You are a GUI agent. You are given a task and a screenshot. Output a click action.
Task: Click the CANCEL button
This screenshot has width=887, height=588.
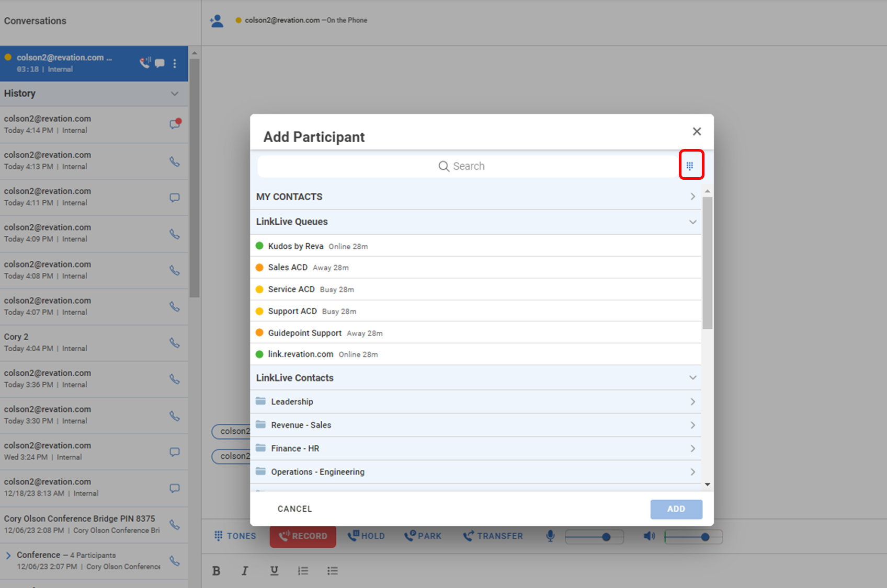point(294,509)
